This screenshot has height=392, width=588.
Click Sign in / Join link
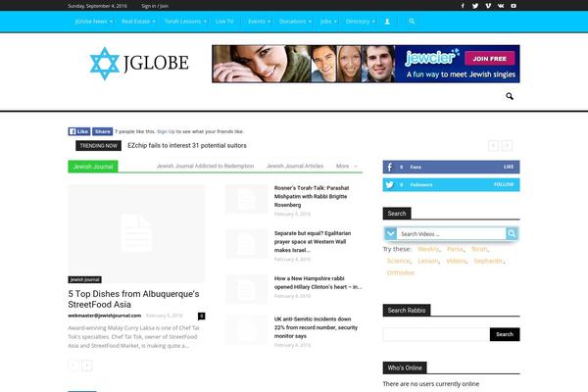click(155, 6)
